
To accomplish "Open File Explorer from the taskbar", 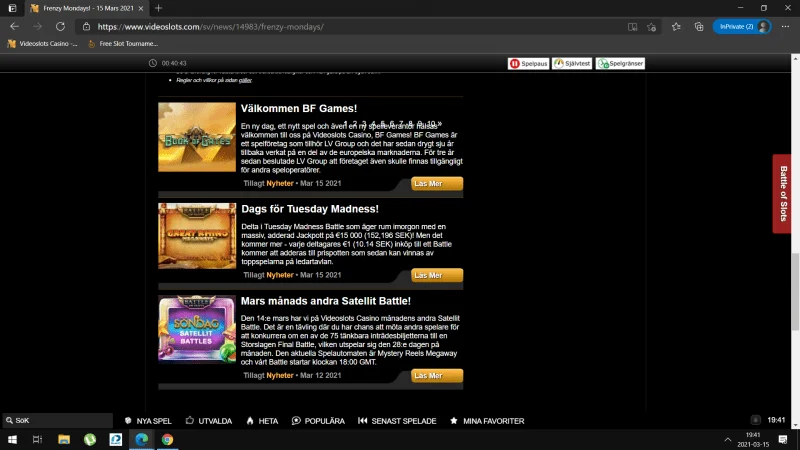I will click(x=64, y=439).
